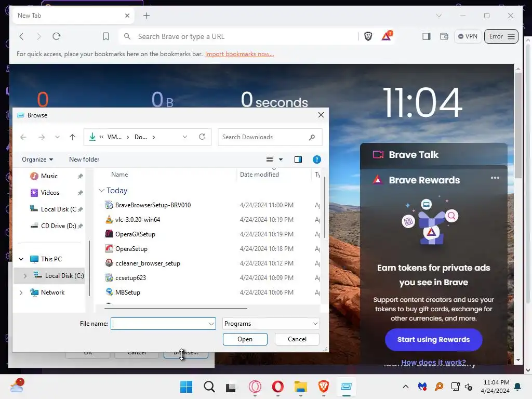The height and width of the screenshot is (399, 532).
Task: Close the New Tab tab
Action: (x=127, y=16)
